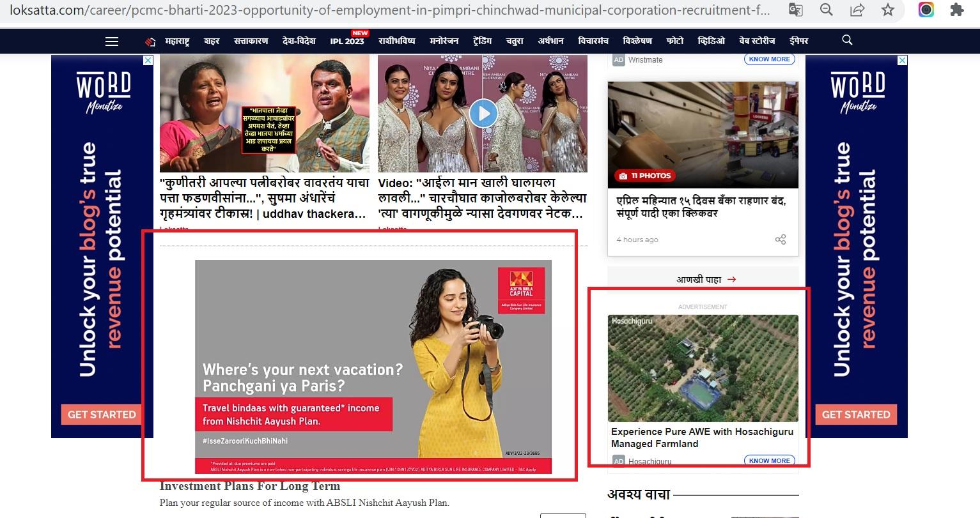The width and height of the screenshot is (980, 518).
Task: Click KNOW MORE on the Wristmate ad
Action: click(770, 59)
